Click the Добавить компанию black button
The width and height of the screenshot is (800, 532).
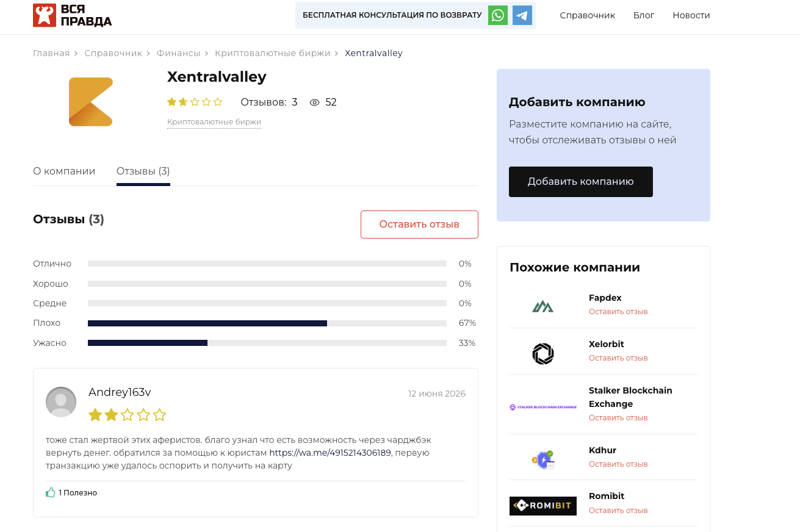coord(581,182)
